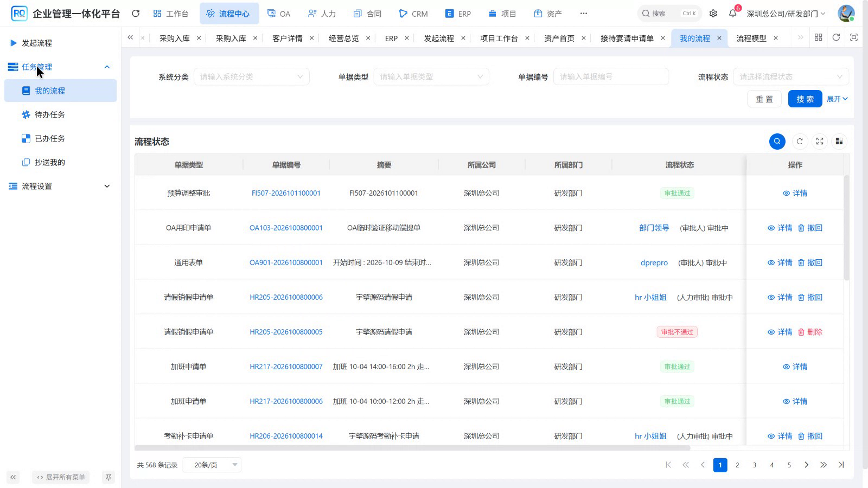The width and height of the screenshot is (868, 488).
Task: Expand 流程设置 menu group
Action: [60, 186]
